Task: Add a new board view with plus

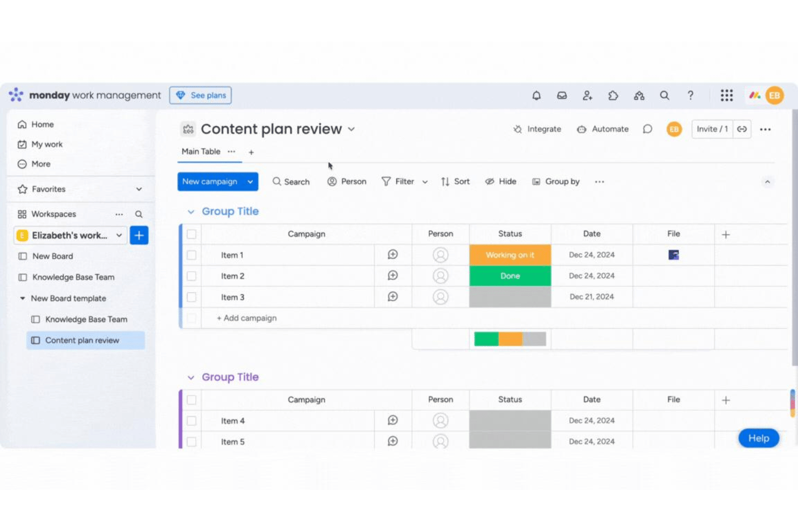Action: click(x=251, y=152)
